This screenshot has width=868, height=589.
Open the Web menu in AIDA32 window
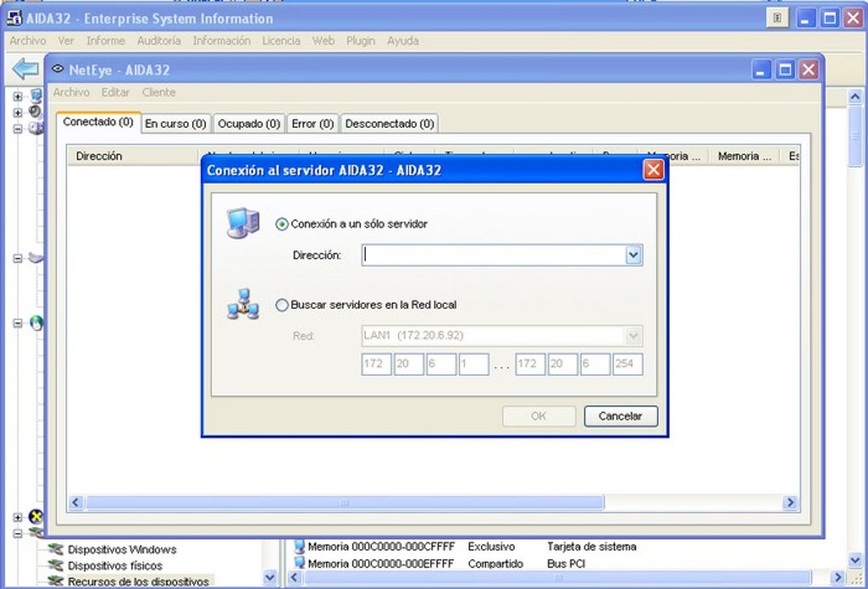pyautogui.click(x=323, y=41)
